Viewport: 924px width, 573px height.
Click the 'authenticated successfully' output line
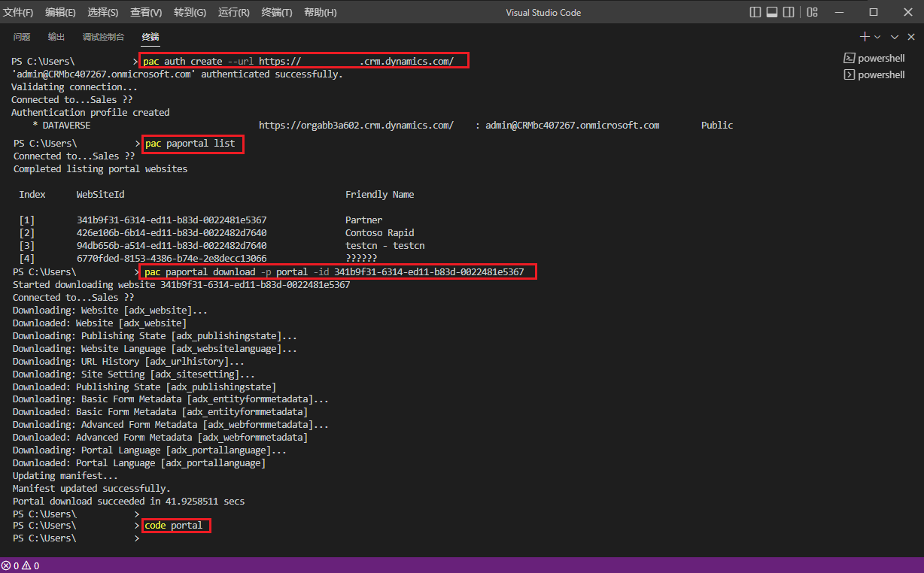(177, 74)
